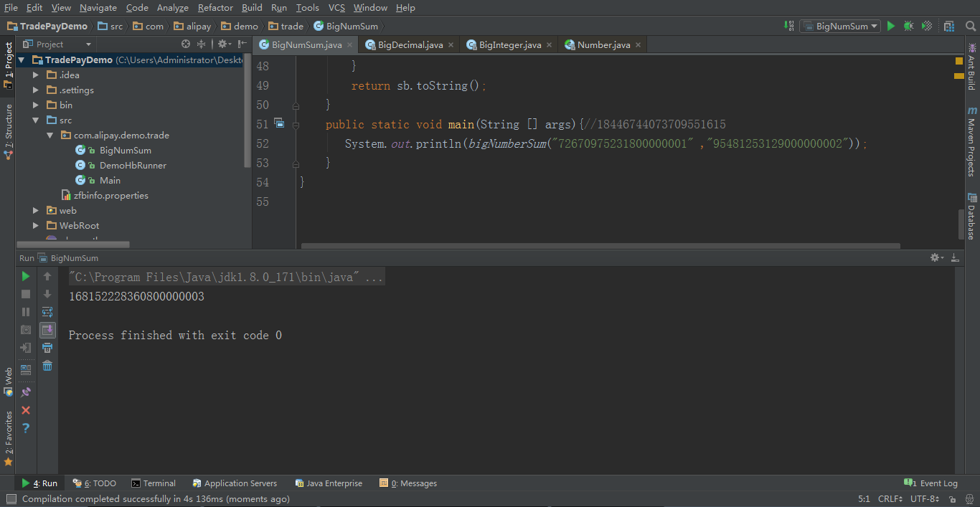
Task: Start debugging with the bug icon
Action: pos(908,27)
